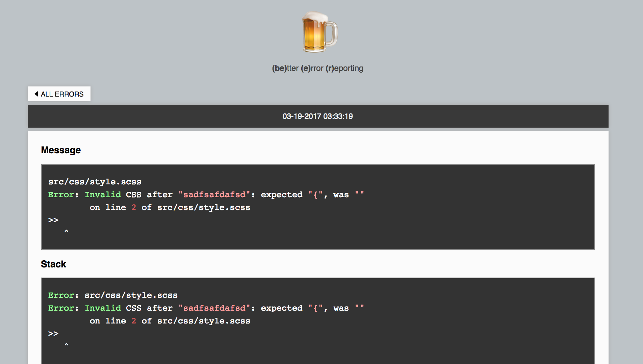This screenshot has height=364, width=643.
Task: Click the caret '^' in Stack box
Action: 66,345
